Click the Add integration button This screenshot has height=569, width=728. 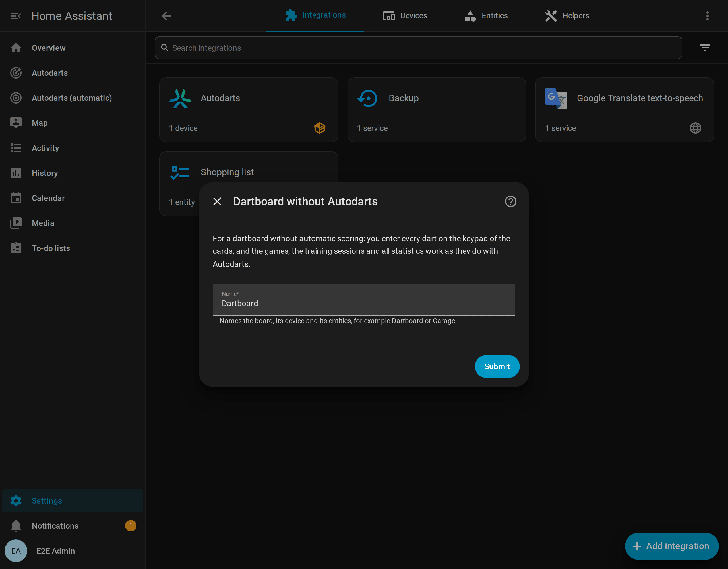pyautogui.click(x=671, y=546)
